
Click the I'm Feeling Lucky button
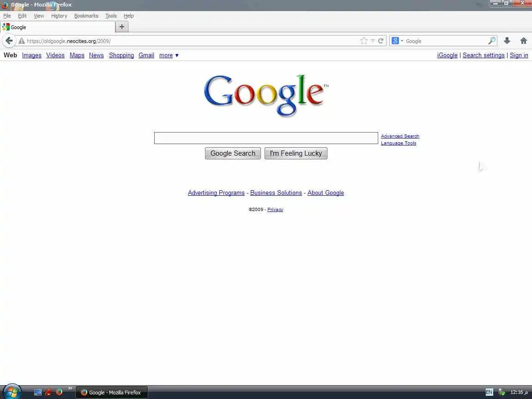296,153
